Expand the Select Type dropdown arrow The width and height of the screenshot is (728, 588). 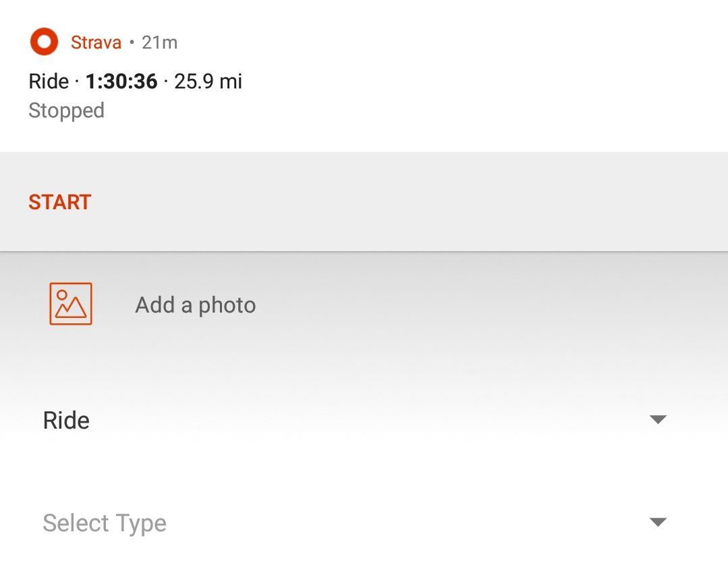pyautogui.click(x=657, y=523)
